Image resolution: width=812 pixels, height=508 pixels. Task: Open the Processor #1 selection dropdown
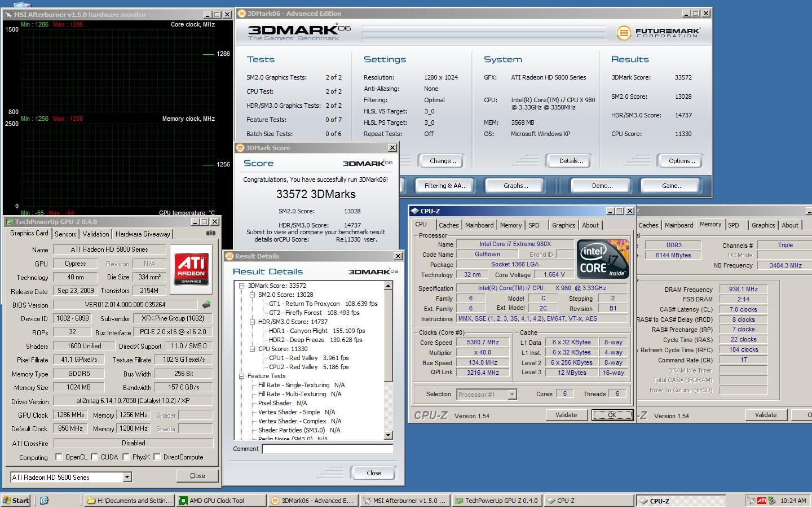512,395
